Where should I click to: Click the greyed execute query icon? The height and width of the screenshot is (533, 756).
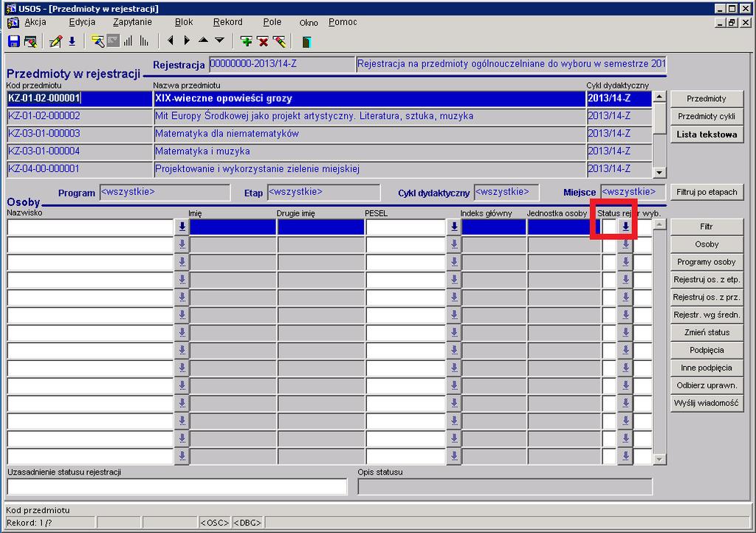click(113, 41)
